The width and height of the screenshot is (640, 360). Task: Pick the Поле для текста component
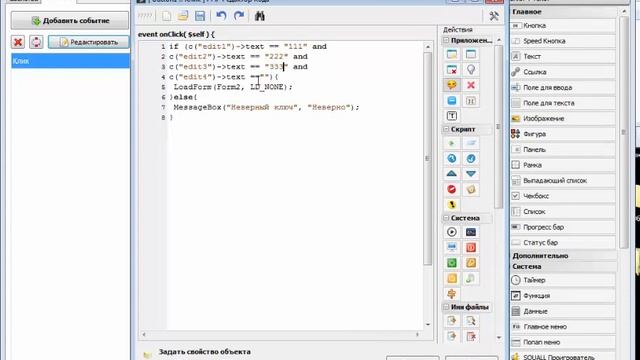coord(563,103)
